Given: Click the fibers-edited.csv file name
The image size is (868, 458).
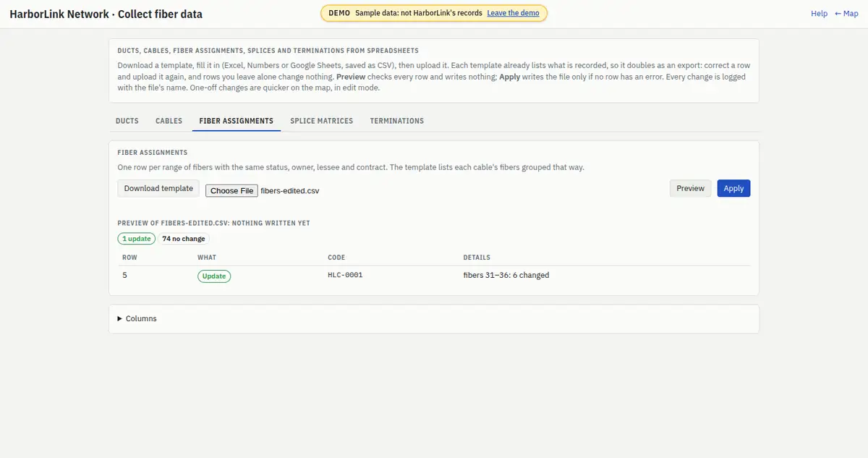Looking at the screenshot, I should coord(290,191).
